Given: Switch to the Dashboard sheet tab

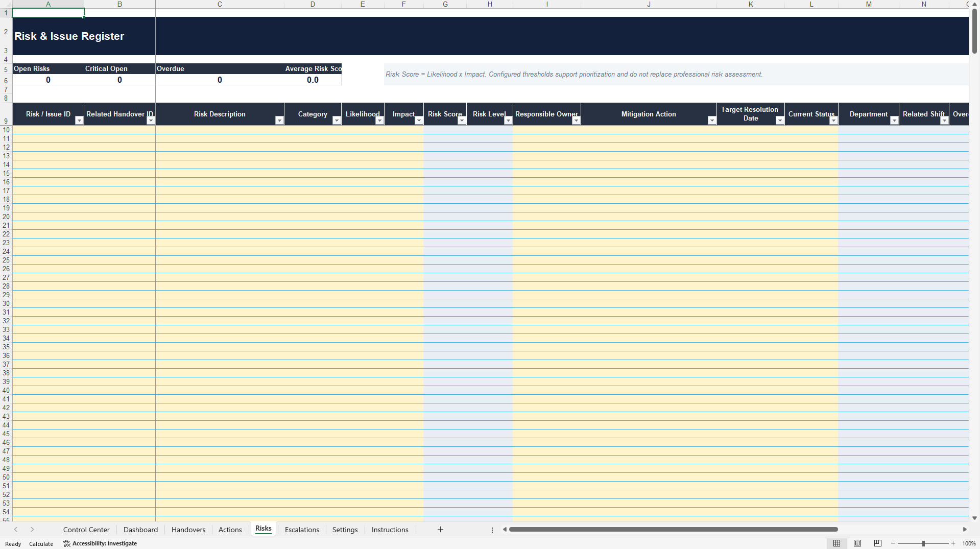Looking at the screenshot, I should coord(140,530).
